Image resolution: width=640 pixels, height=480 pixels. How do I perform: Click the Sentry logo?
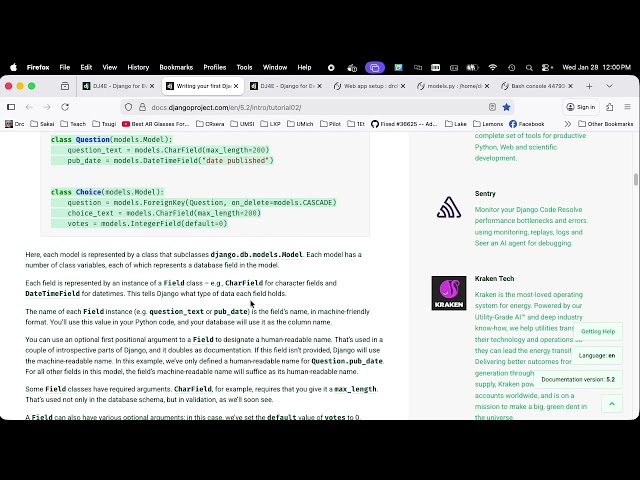[449, 207]
